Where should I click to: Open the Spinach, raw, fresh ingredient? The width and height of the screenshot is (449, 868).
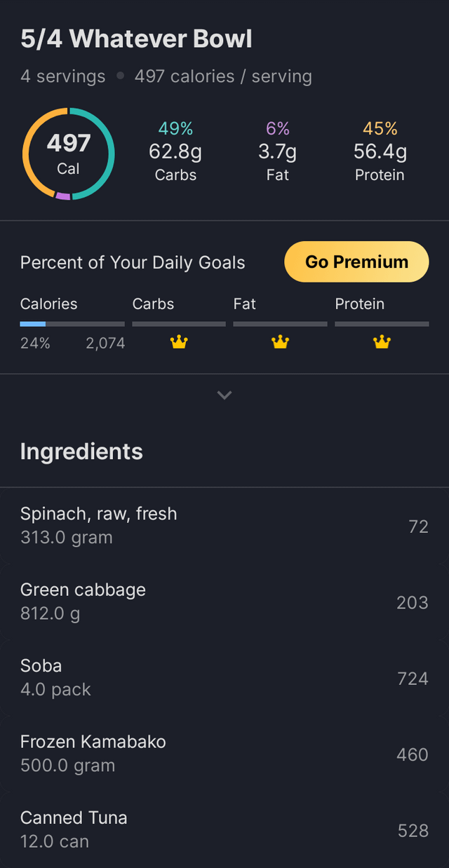pos(224,526)
